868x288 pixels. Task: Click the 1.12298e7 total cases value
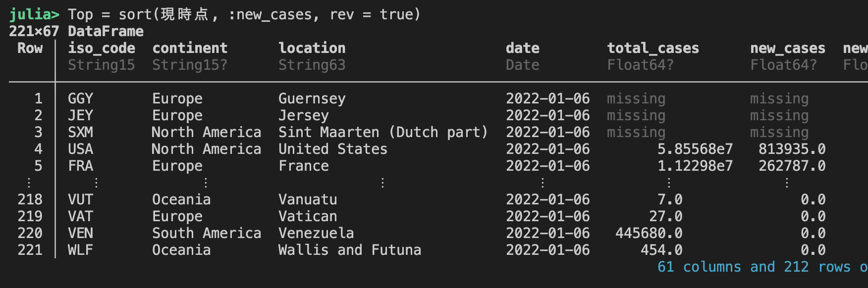[x=695, y=166]
